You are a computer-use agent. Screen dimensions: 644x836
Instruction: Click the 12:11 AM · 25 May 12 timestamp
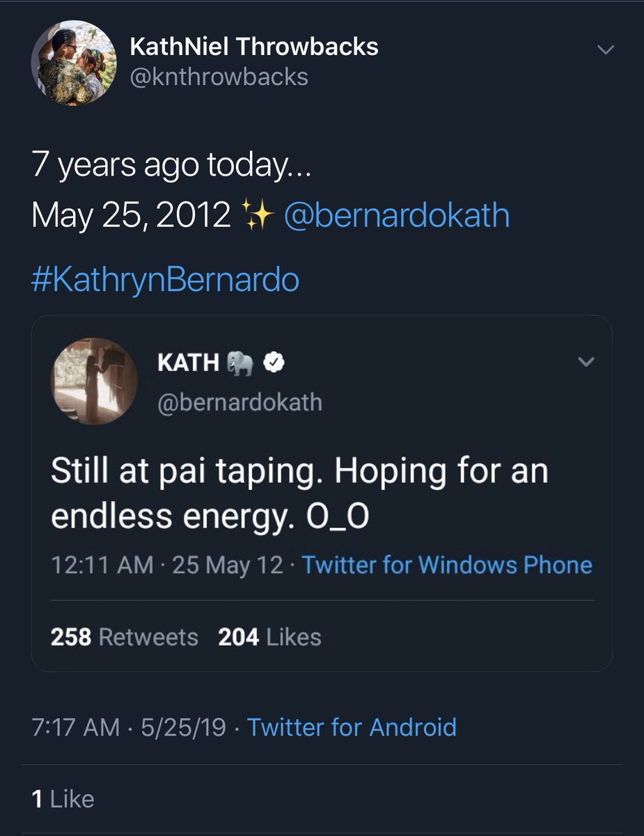[x=167, y=565]
